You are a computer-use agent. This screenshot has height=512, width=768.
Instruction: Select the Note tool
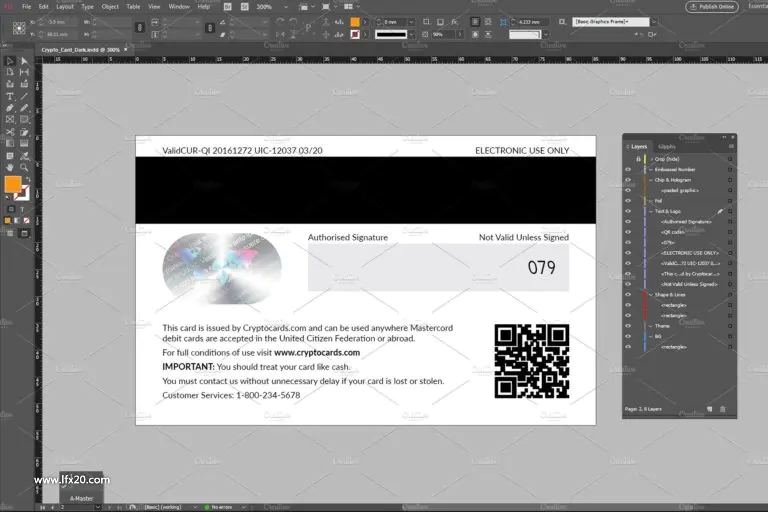pyautogui.click(x=9, y=156)
